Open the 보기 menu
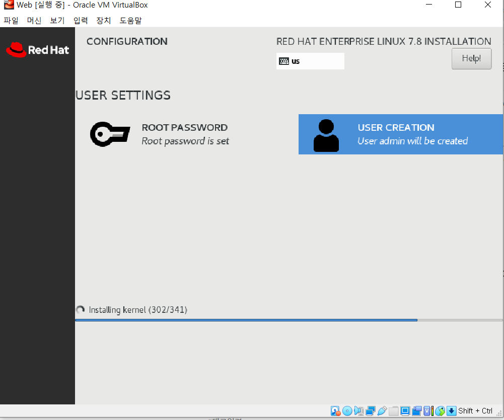Screen dimensions: 504x420 [x=57, y=21]
